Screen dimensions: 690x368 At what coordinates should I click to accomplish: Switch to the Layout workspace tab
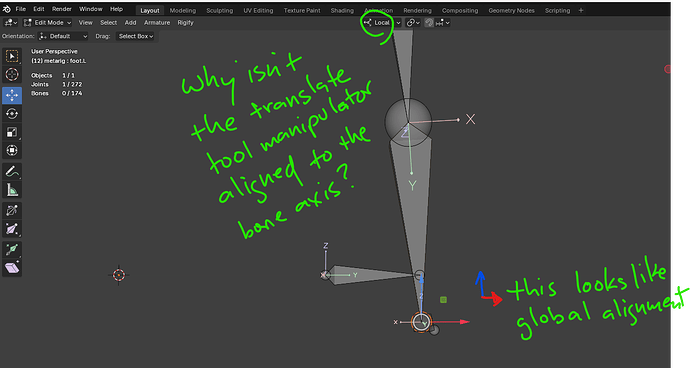150,11
